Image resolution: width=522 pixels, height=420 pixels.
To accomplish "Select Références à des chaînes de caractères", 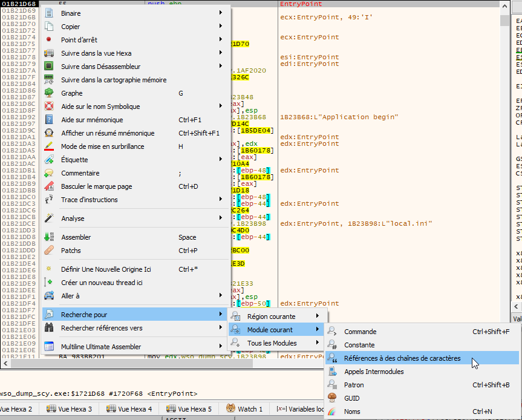I will (402, 358).
